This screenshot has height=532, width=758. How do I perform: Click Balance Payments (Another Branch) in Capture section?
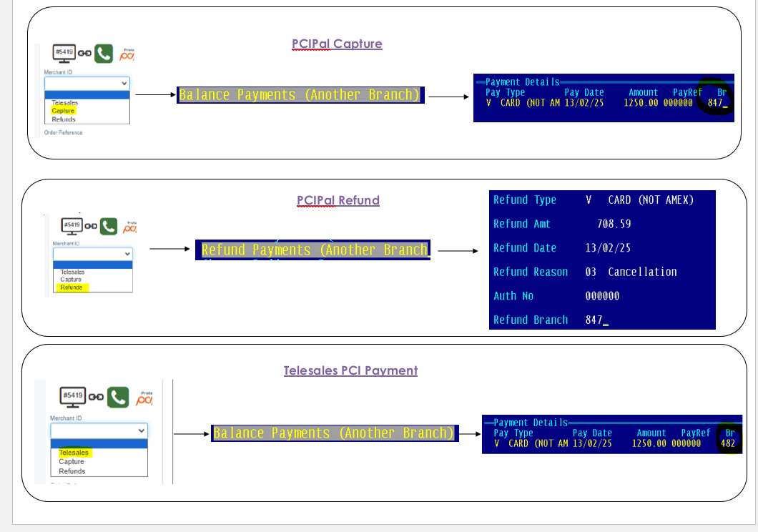pos(300,94)
